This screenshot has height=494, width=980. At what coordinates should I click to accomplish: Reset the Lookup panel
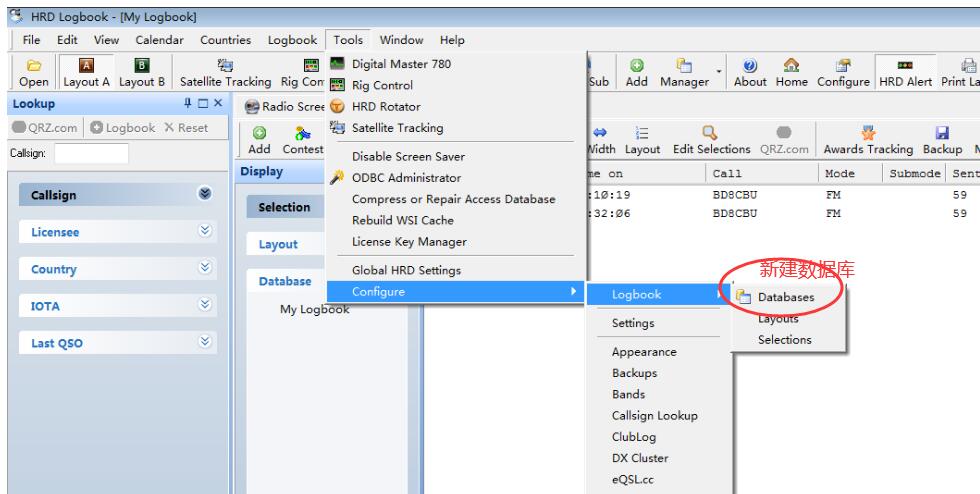(x=186, y=128)
